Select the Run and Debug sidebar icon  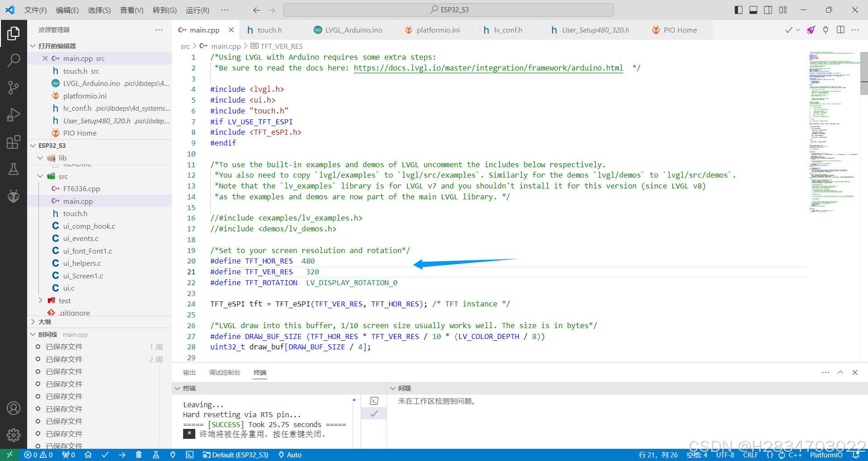(14, 115)
